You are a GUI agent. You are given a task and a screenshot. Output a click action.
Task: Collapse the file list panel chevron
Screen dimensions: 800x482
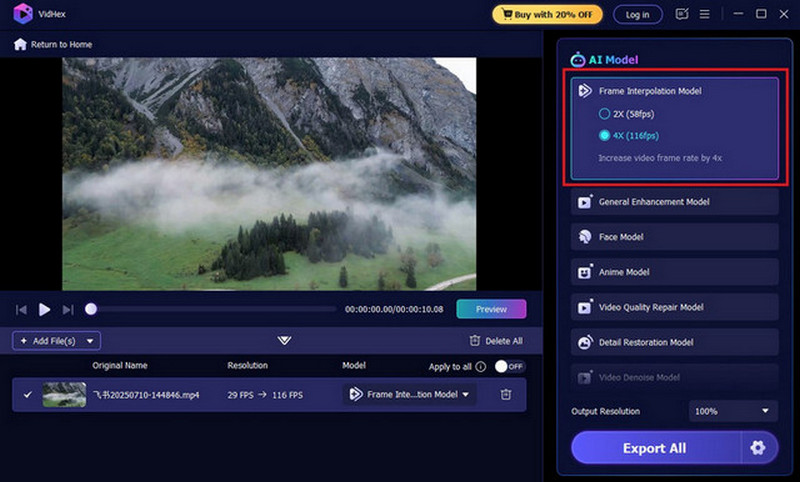284,340
